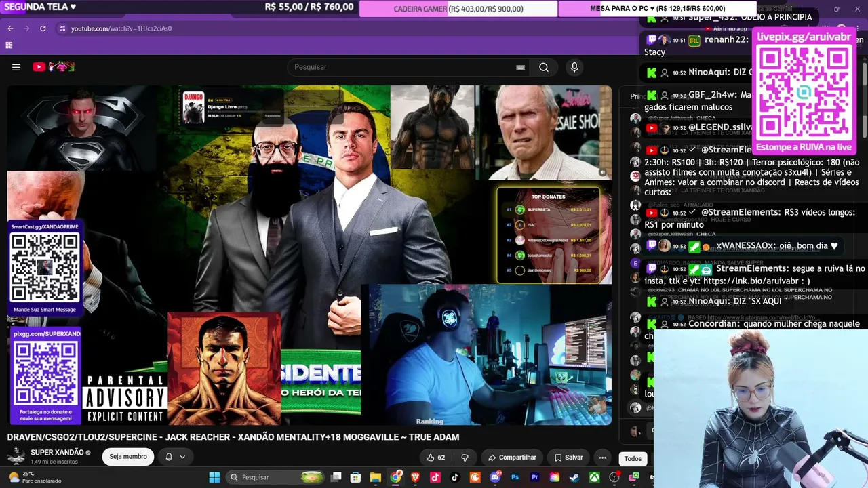Click the CADEIRA GAMER donation goal bar
This screenshot has width=868, height=488.
pos(458,9)
